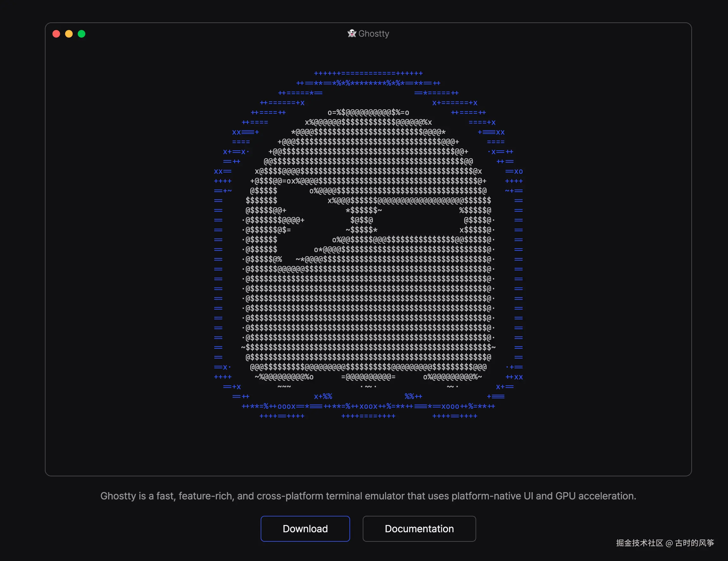This screenshot has height=561, width=728.
Task: Click the ASCII ghost's middle foot
Action: pyautogui.click(x=368, y=377)
